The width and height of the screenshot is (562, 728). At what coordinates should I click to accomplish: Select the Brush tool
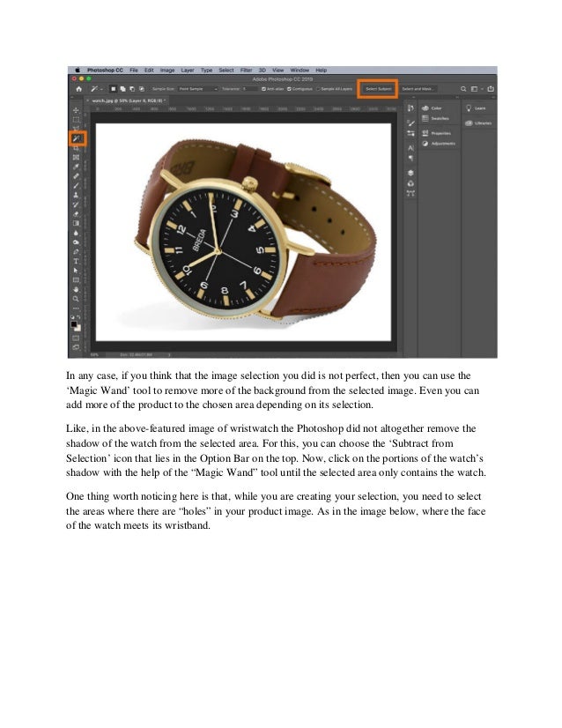pyautogui.click(x=76, y=186)
